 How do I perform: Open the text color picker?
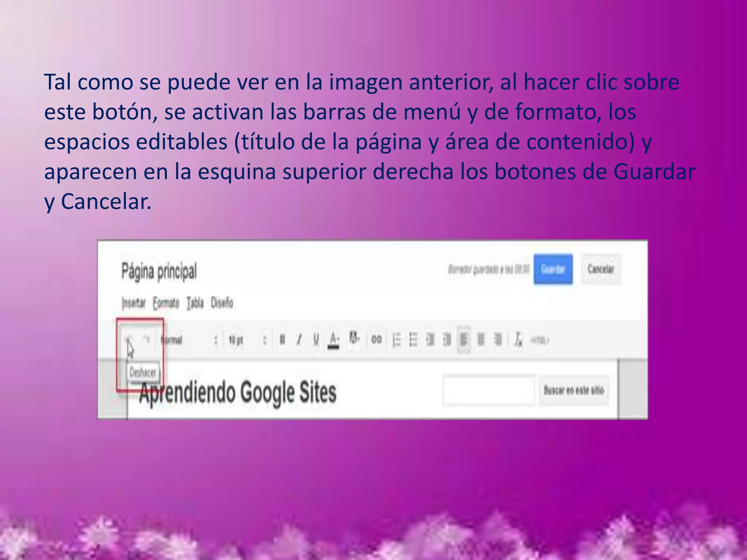click(334, 341)
